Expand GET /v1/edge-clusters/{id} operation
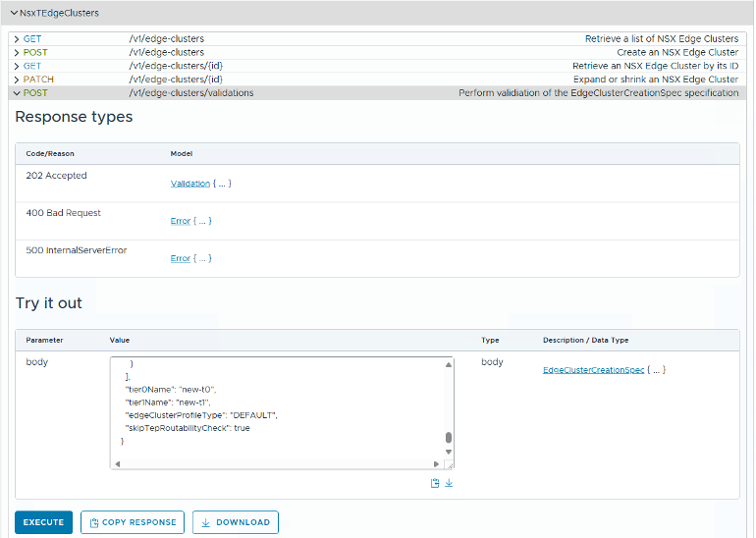756x538 pixels. coord(17,66)
